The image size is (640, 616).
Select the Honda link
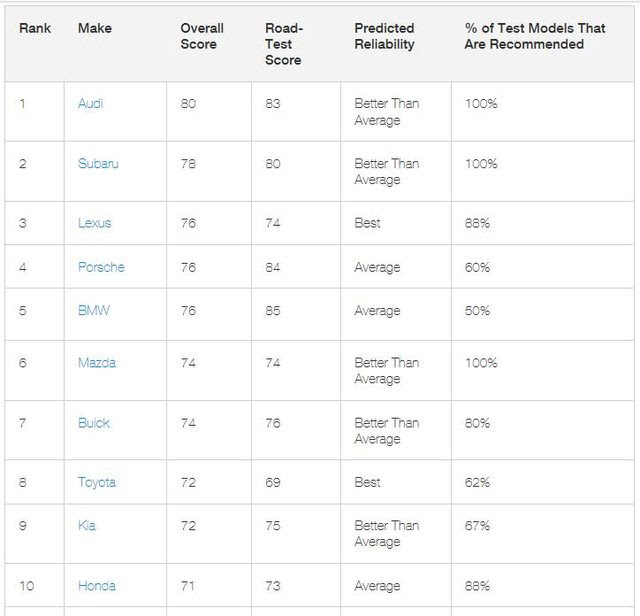(97, 586)
